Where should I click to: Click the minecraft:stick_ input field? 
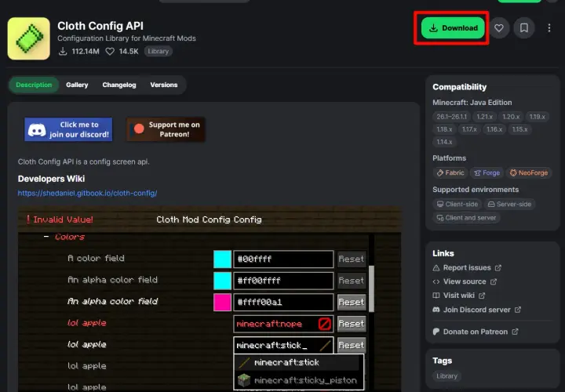click(x=283, y=345)
